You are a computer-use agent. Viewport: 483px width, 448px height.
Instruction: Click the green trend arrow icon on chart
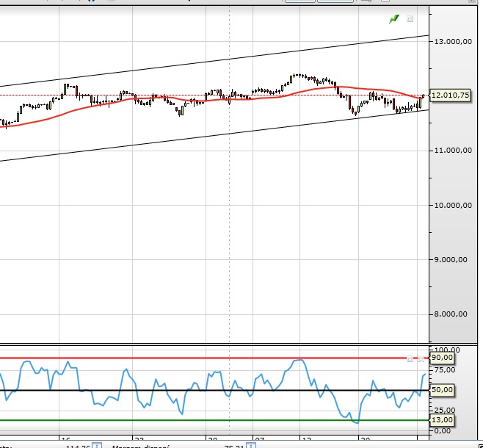click(x=394, y=19)
